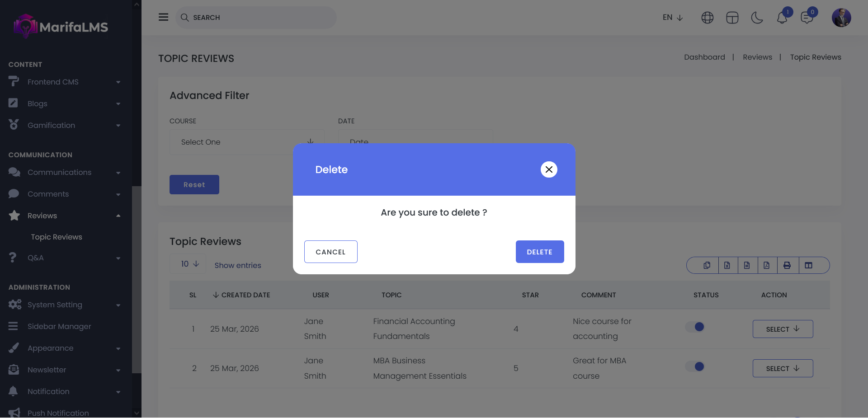Toggle sidebar with the hamburger menu
The width and height of the screenshot is (868, 418).
tap(163, 17)
